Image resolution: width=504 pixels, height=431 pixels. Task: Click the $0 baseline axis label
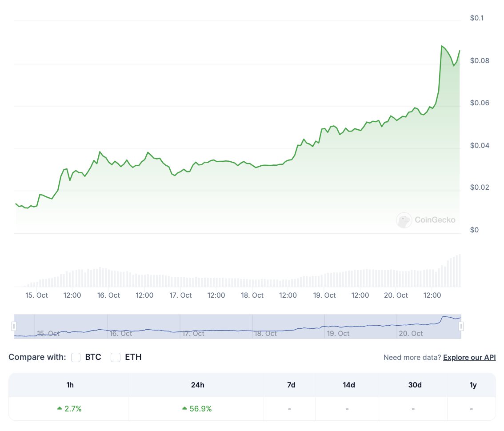474,230
